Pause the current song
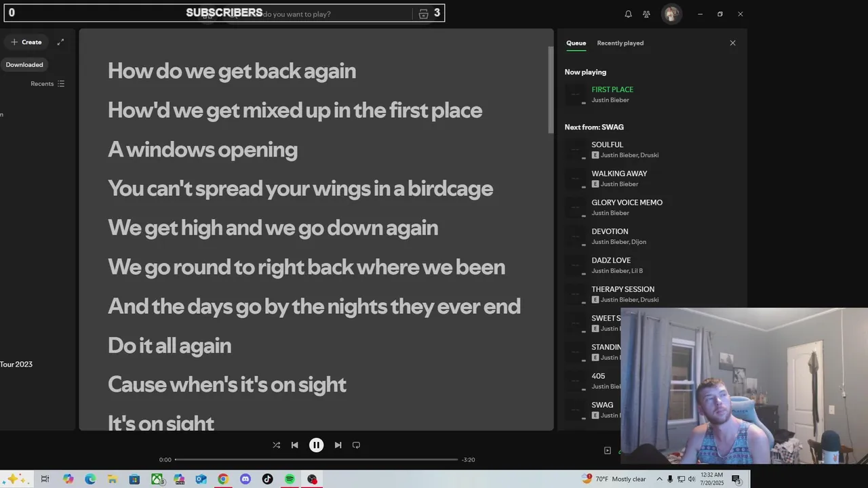Image resolution: width=868 pixels, height=488 pixels. [316, 445]
